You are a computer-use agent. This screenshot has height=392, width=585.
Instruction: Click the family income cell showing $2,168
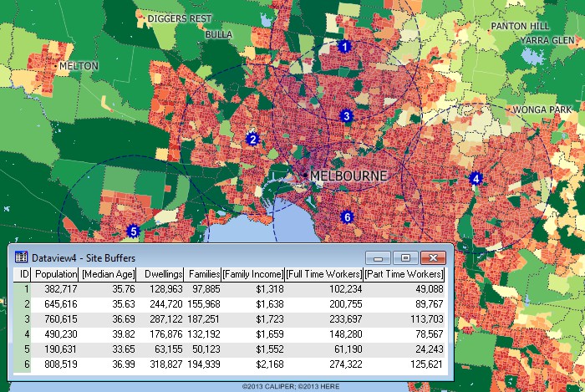click(267, 364)
